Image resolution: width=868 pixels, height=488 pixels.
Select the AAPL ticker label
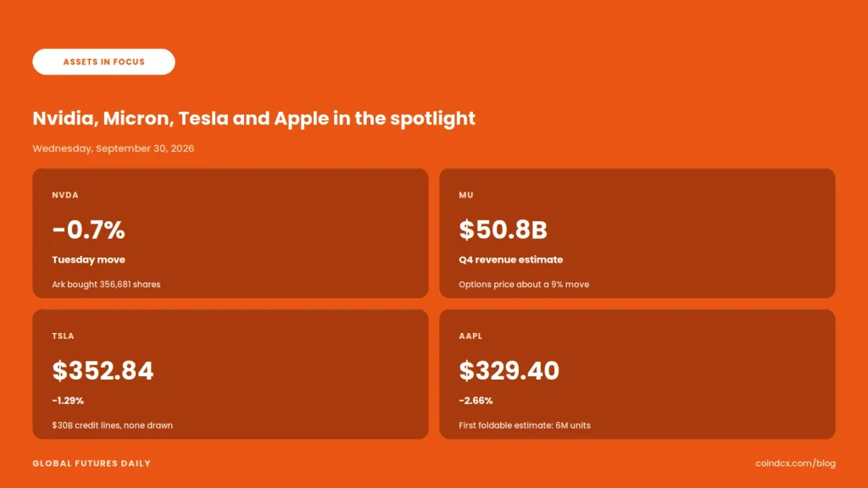[x=470, y=335]
